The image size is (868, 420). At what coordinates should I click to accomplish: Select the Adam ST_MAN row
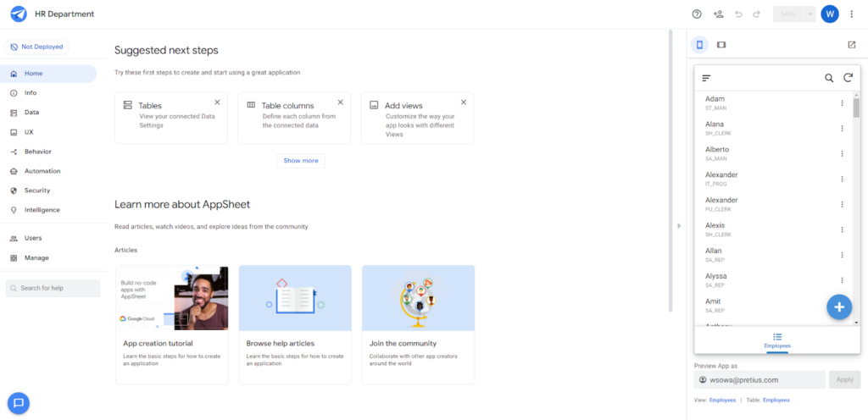click(774, 103)
